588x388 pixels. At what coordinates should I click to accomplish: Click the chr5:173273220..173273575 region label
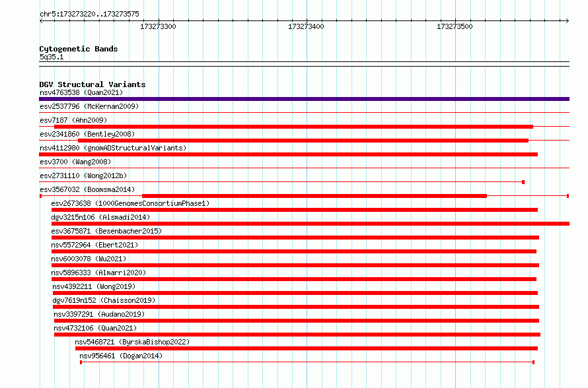click(89, 15)
